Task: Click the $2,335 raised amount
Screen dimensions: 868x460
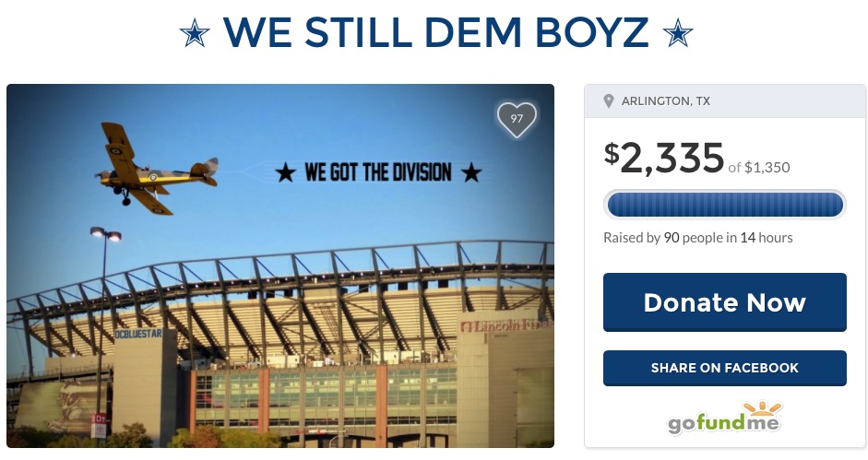Action: click(664, 159)
